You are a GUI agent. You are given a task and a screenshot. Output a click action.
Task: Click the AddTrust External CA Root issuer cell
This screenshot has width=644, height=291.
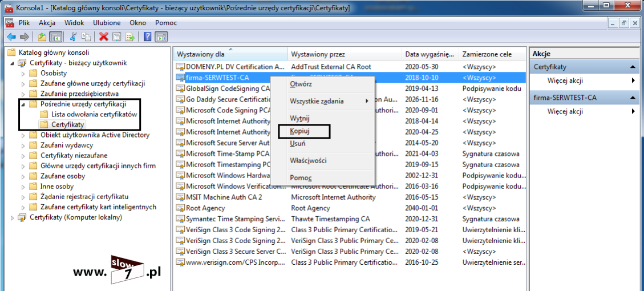331,67
